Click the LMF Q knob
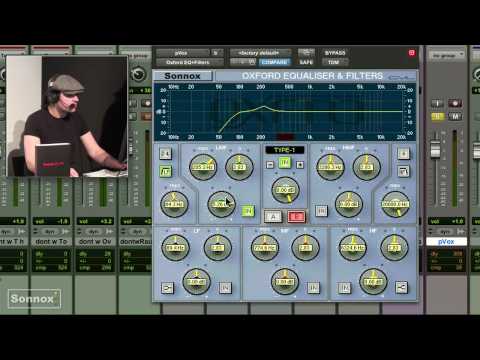The image size is (480, 360). click(x=239, y=167)
